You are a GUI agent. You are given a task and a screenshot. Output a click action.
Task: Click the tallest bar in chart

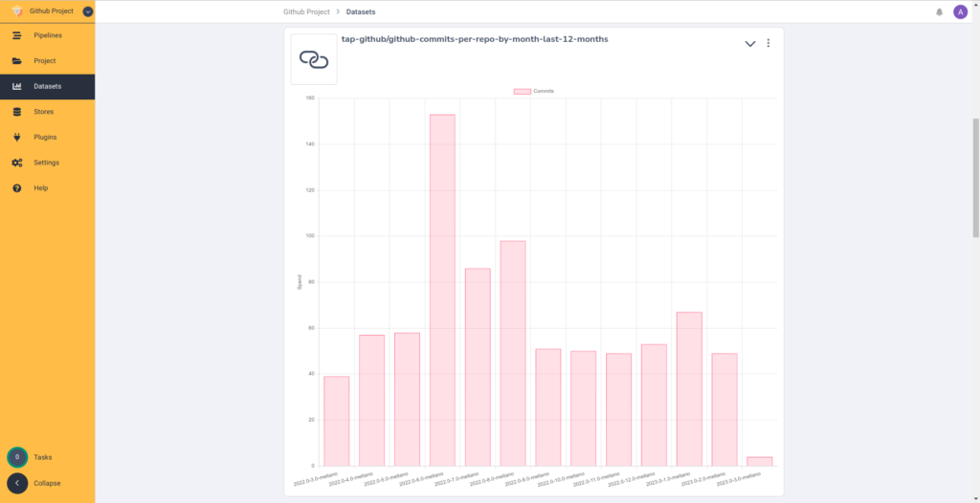point(442,287)
